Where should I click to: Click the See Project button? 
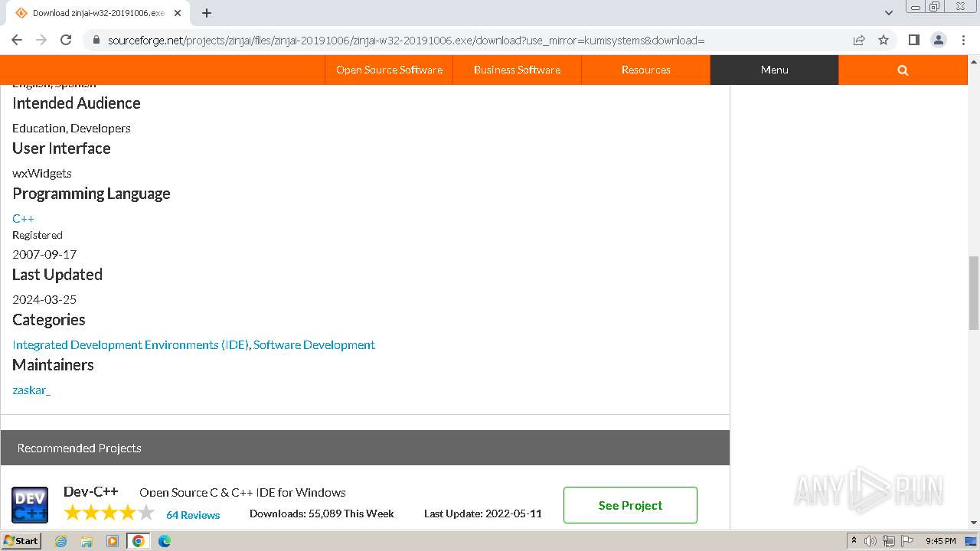[x=630, y=505]
